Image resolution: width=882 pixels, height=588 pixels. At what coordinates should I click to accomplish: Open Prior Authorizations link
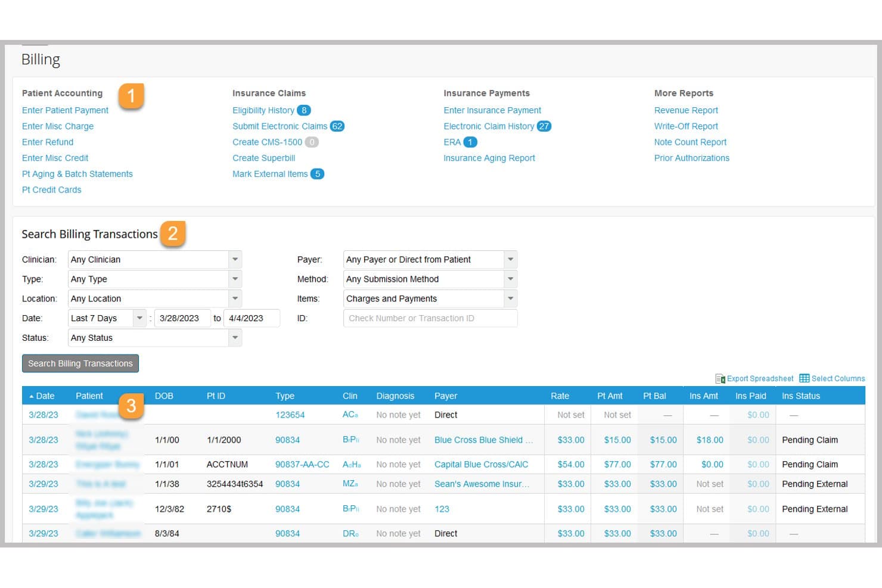click(692, 158)
